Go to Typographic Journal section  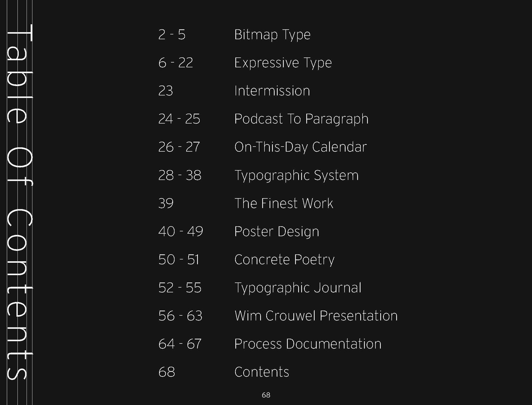pyautogui.click(x=298, y=288)
